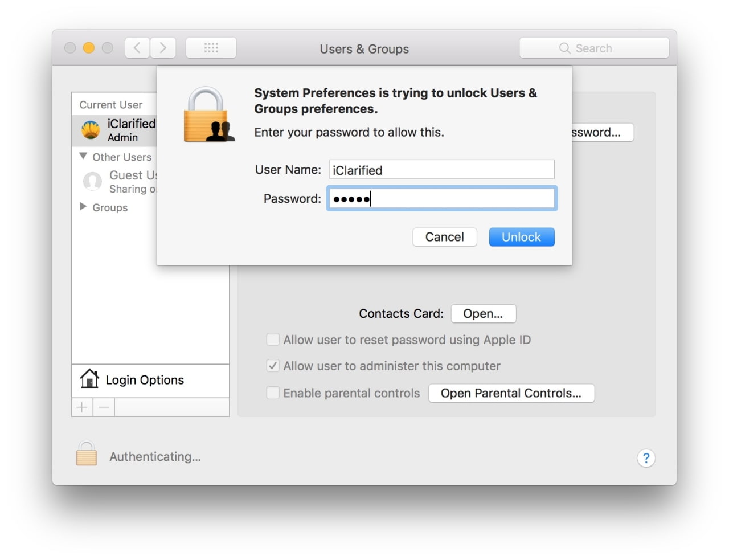Screen dimensions: 729x560
Task: Enable resetting password using Apple ID
Action: pos(273,339)
